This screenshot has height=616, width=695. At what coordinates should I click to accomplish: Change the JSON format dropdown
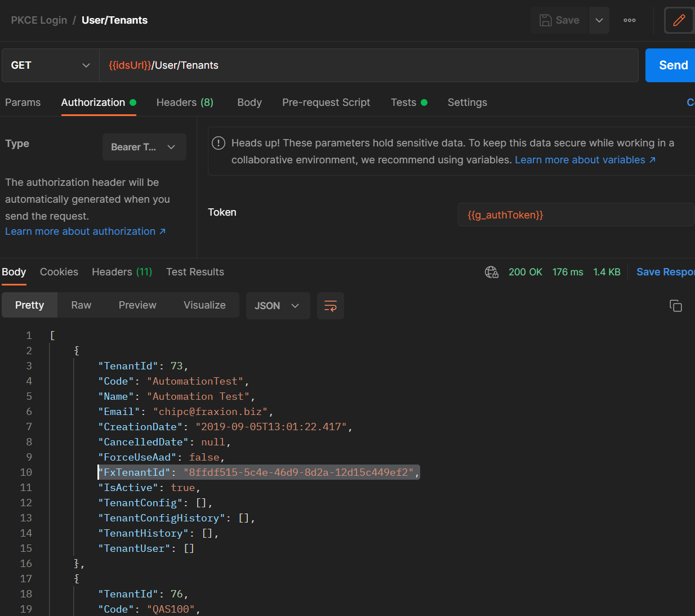278,306
